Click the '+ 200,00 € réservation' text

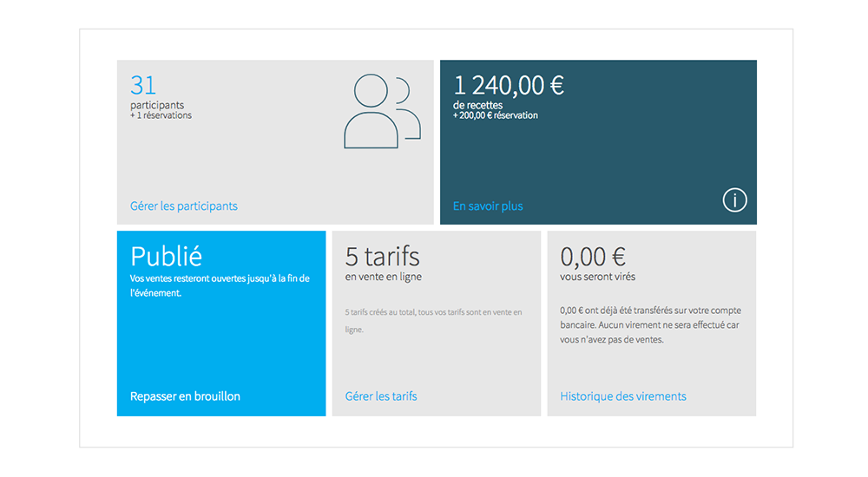pos(496,115)
